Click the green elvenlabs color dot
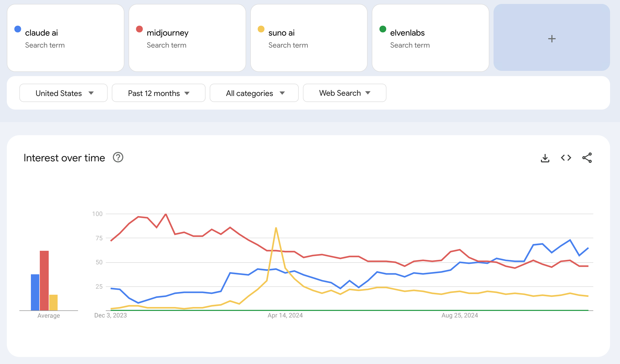 point(383,29)
